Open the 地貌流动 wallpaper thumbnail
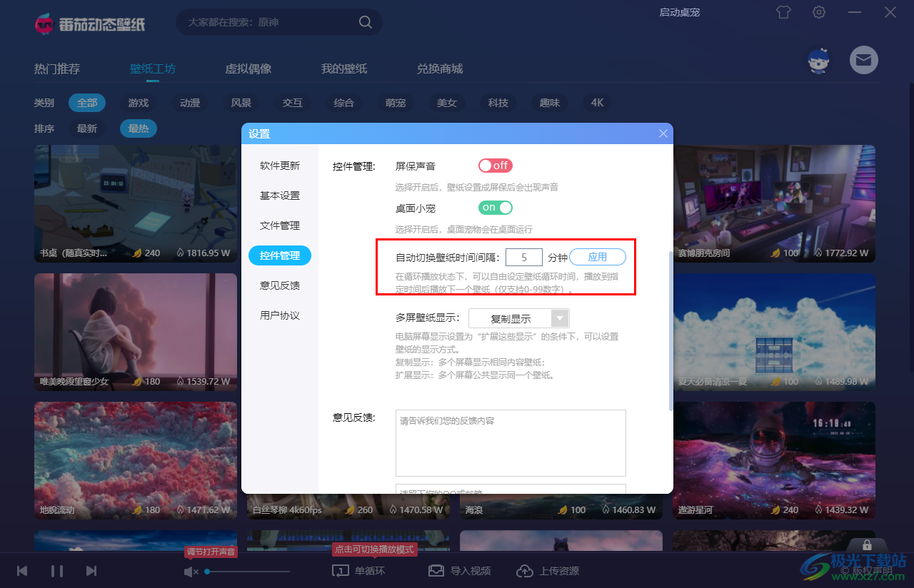 click(136, 460)
